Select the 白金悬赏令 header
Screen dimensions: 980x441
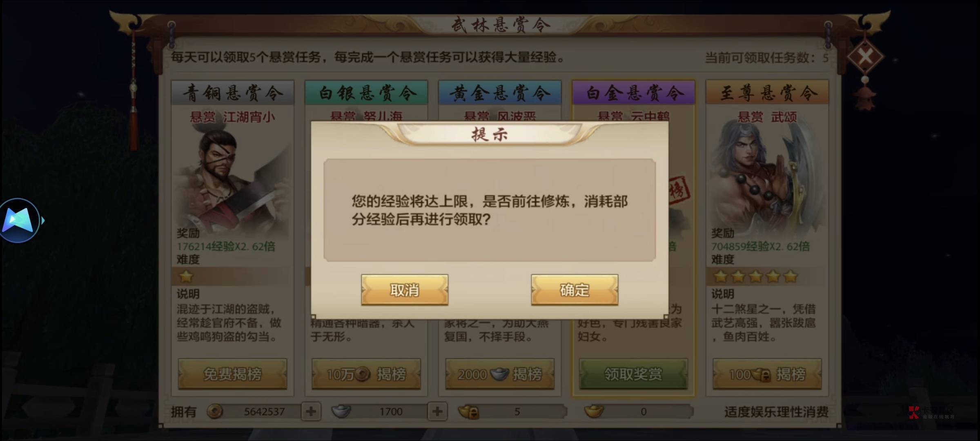pos(633,93)
